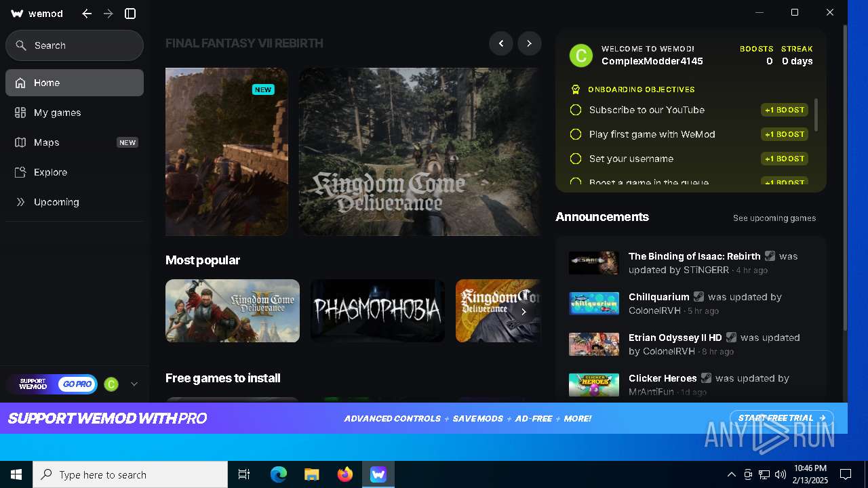The width and height of the screenshot is (868, 488).
Task: Select Home in the sidebar
Action: [75, 83]
